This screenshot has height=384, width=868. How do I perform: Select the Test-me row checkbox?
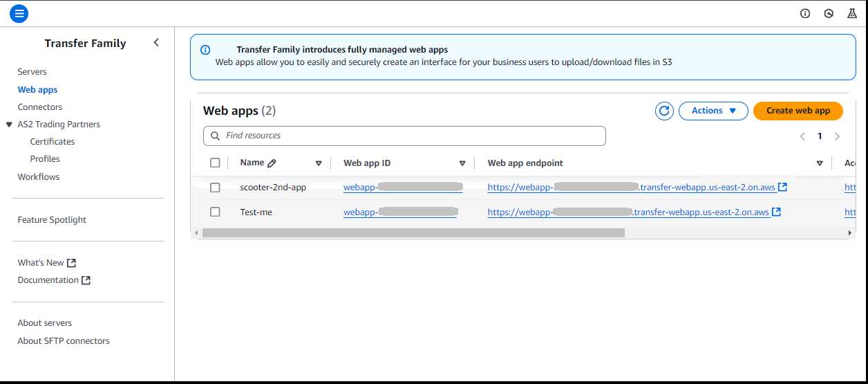215,212
